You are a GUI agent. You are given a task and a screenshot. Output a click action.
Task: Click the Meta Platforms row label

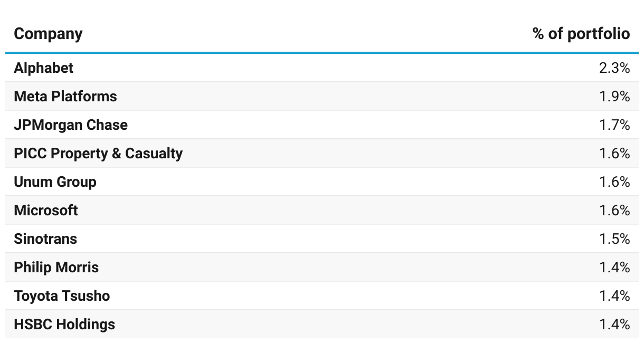(65, 97)
